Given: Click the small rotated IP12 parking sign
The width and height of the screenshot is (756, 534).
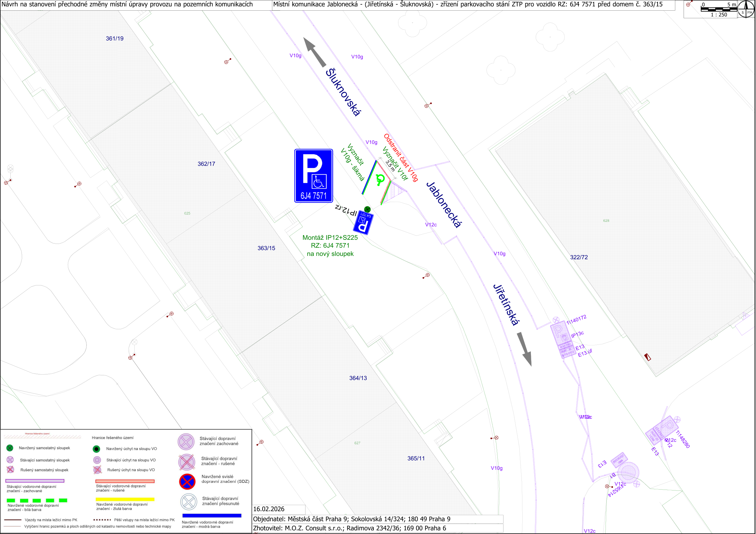Looking at the screenshot, I should point(363,223).
